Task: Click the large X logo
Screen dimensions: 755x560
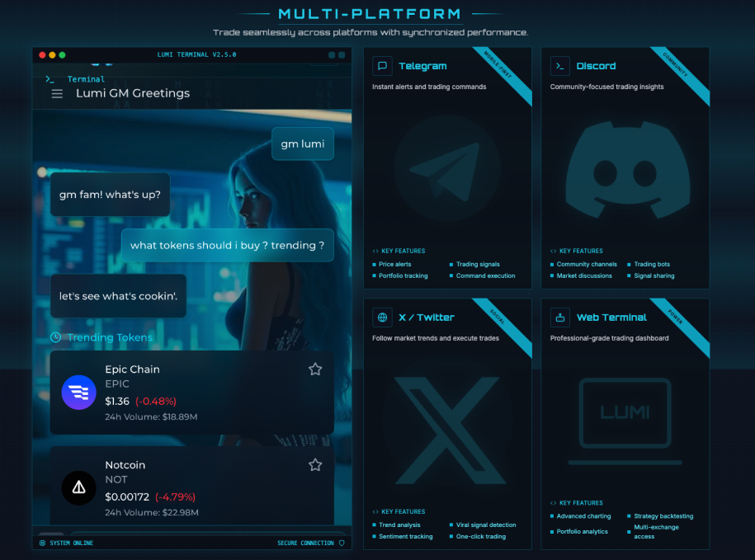Action: pos(451,431)
